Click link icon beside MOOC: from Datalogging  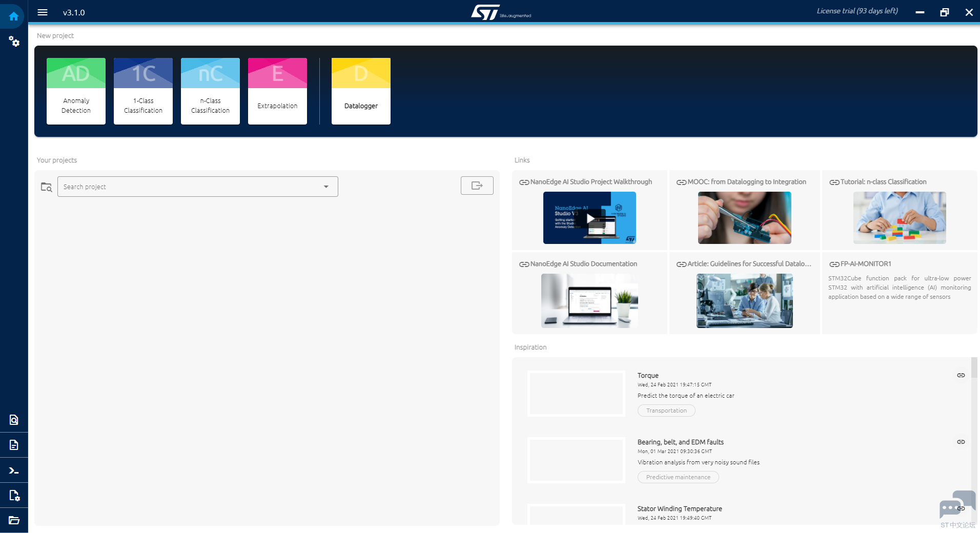[681, 182]
